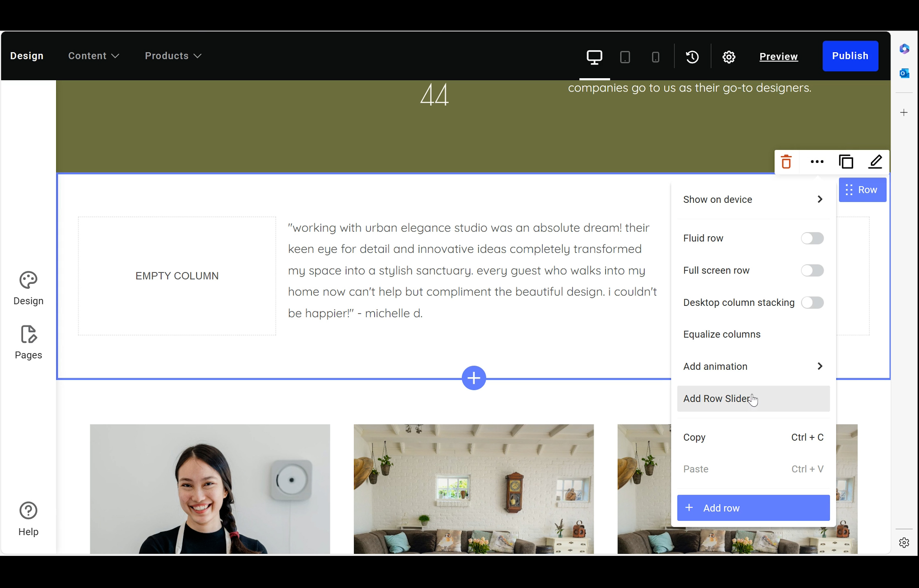
Task: Turn on Full screen row switch
Action: (812, 270)
